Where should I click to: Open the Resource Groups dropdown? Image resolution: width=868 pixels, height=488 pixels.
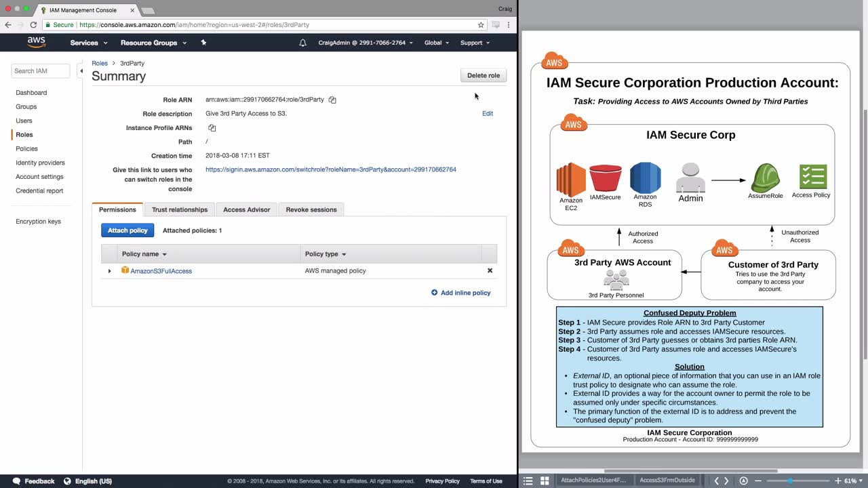[x=153, y=43]
